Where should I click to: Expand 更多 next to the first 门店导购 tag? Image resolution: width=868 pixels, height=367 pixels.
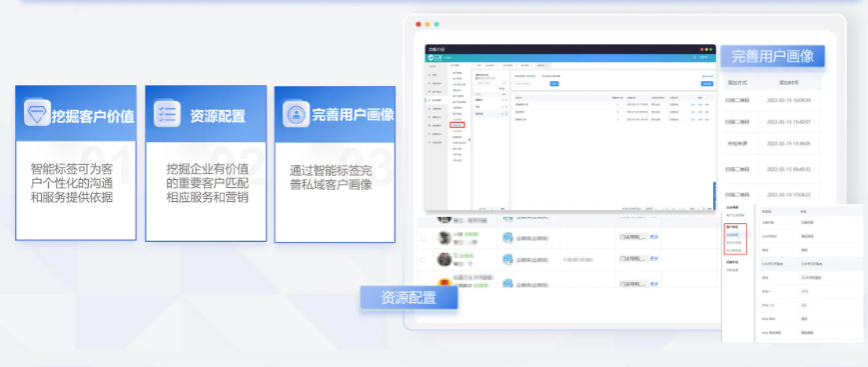(654, 237)
